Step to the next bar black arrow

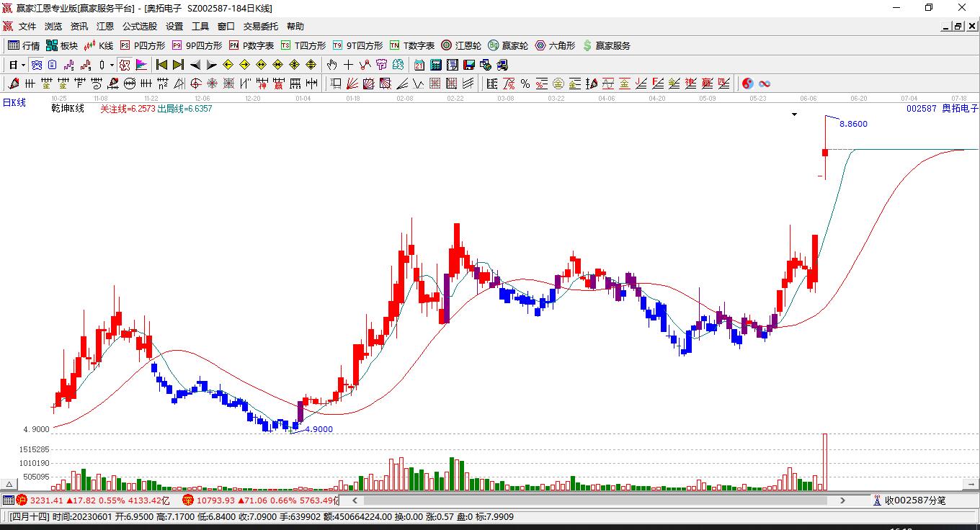[x=211, y=65]
